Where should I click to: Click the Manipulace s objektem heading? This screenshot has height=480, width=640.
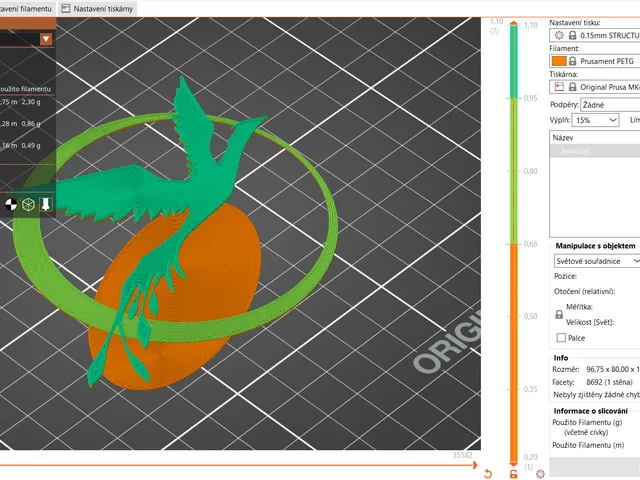pyautogui.click(x=595, y=246)
